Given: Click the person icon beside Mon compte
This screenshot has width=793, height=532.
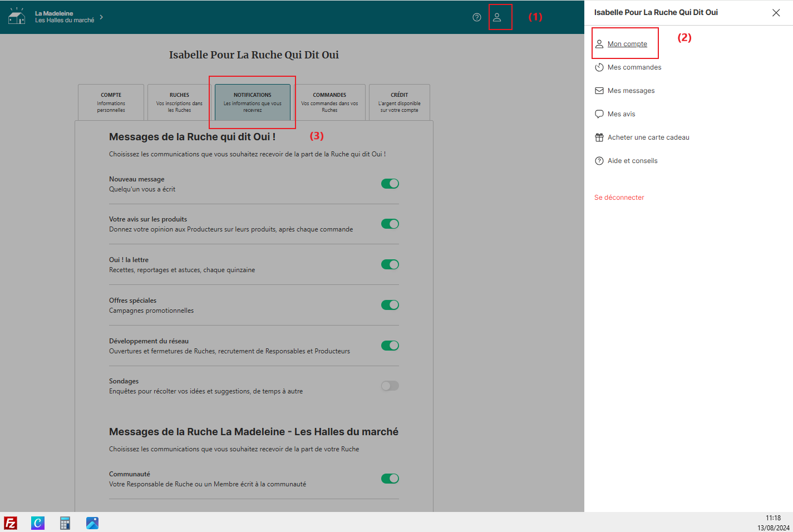Looking at the screenshot, I should click(x=599, y=44).
